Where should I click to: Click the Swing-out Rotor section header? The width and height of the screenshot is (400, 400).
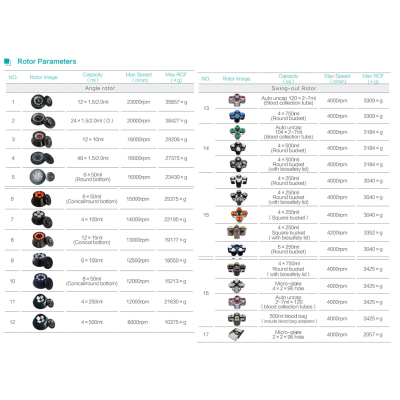click(x=294, y=88)
